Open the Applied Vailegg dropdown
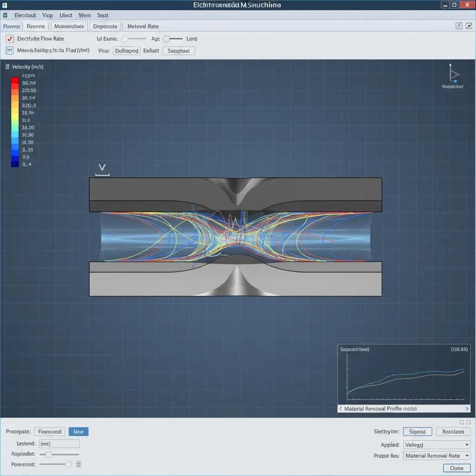The width and height of the screenshot is (476, 476). pyautogui.click(x=436, y=444)
